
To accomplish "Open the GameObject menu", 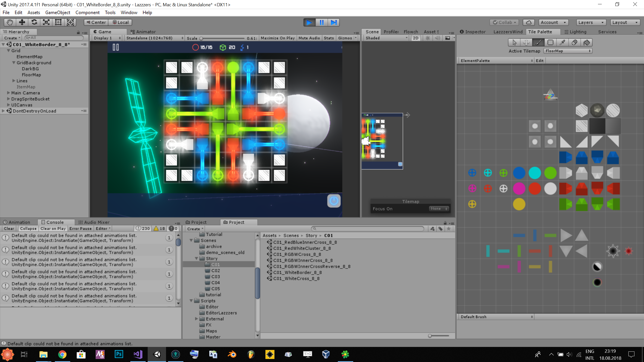I will [x=58, y=12].
